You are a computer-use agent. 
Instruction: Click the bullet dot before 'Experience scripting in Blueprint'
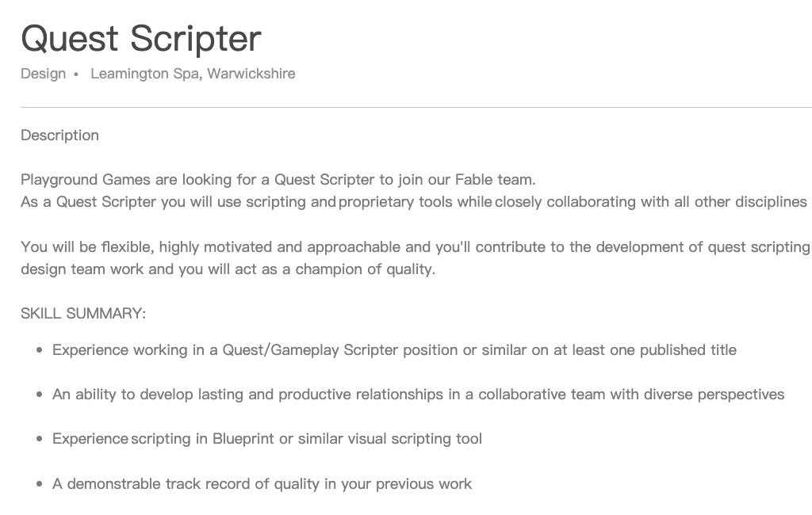pos(40,439)
